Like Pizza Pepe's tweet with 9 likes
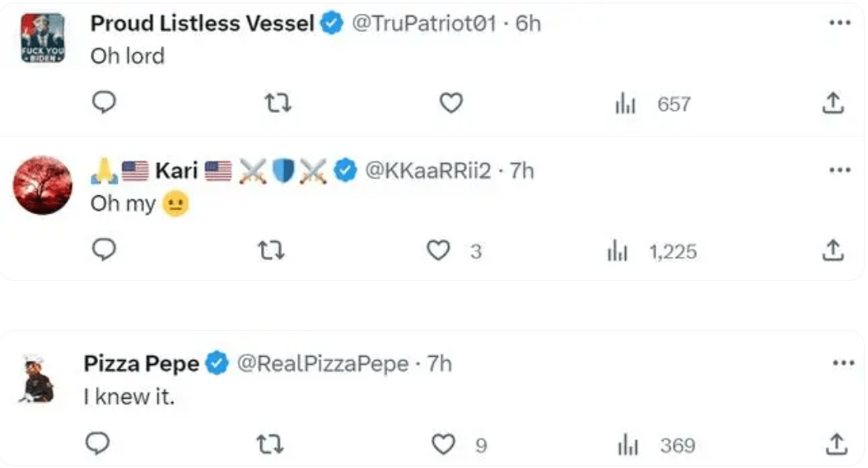The height and width of the screenshot is (468, 868). (459, 444)
